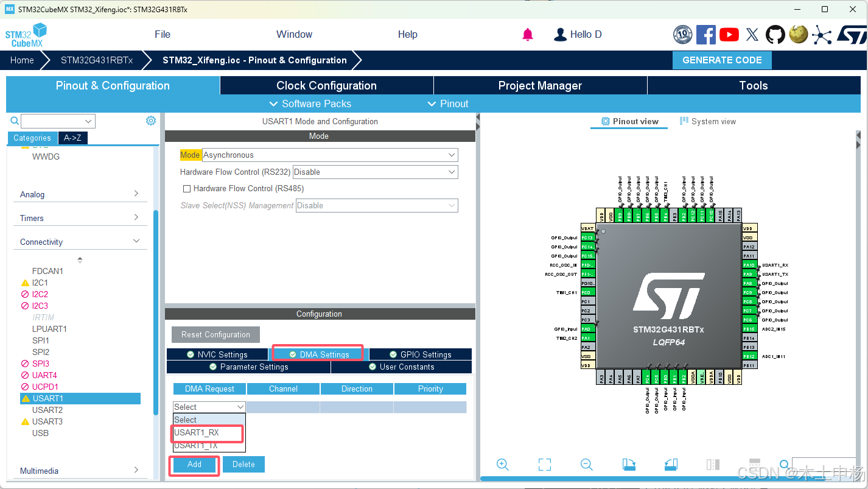Choose USART1_TX from the DMA request list
The image size is (868, 489).
(209, 446)
